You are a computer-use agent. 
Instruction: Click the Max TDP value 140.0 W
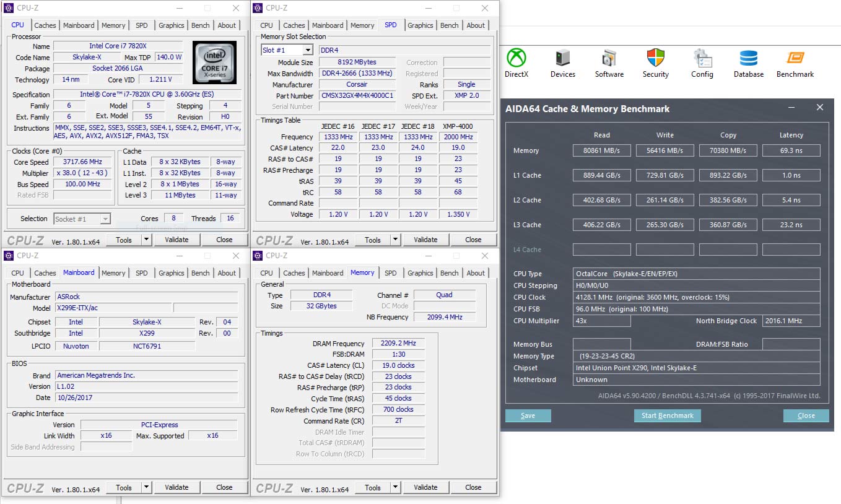pyautogui.click(x=169, y=57)
